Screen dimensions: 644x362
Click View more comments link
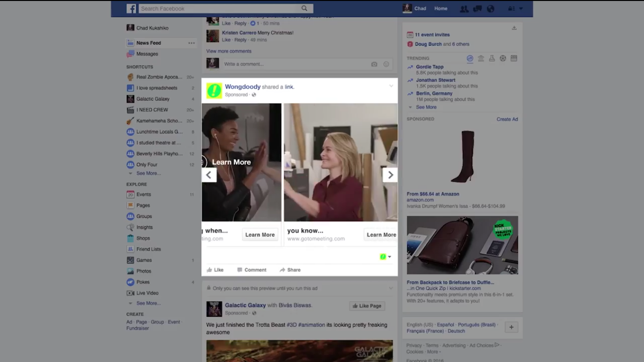click(x=229, y=51)
